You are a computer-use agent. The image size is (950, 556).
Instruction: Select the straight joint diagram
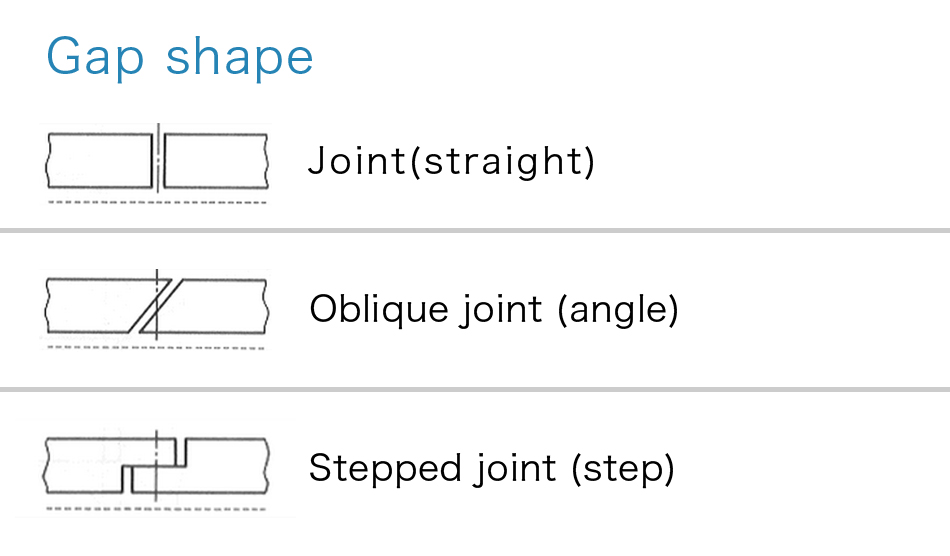[x=156, y=164]
